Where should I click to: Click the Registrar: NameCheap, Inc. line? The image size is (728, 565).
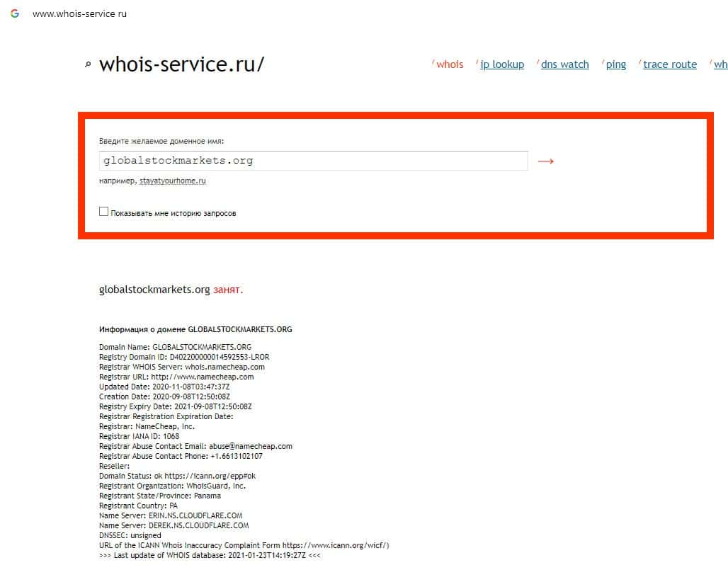pos(147,426)
